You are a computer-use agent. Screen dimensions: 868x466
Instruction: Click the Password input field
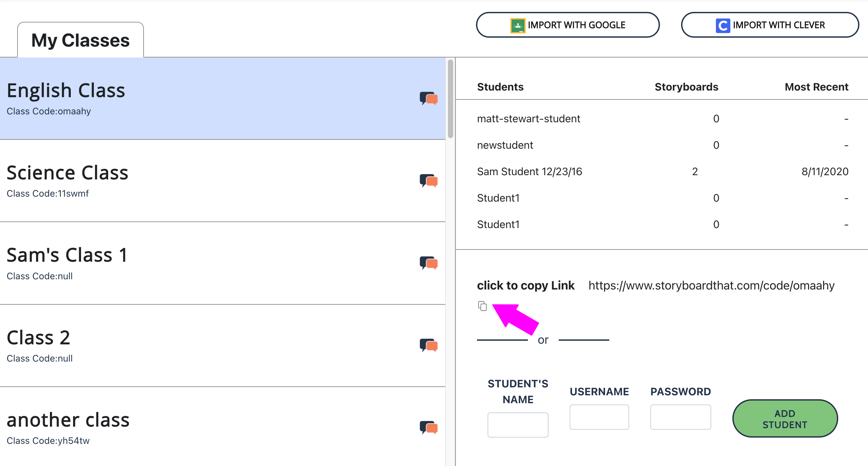click(680, 417)
